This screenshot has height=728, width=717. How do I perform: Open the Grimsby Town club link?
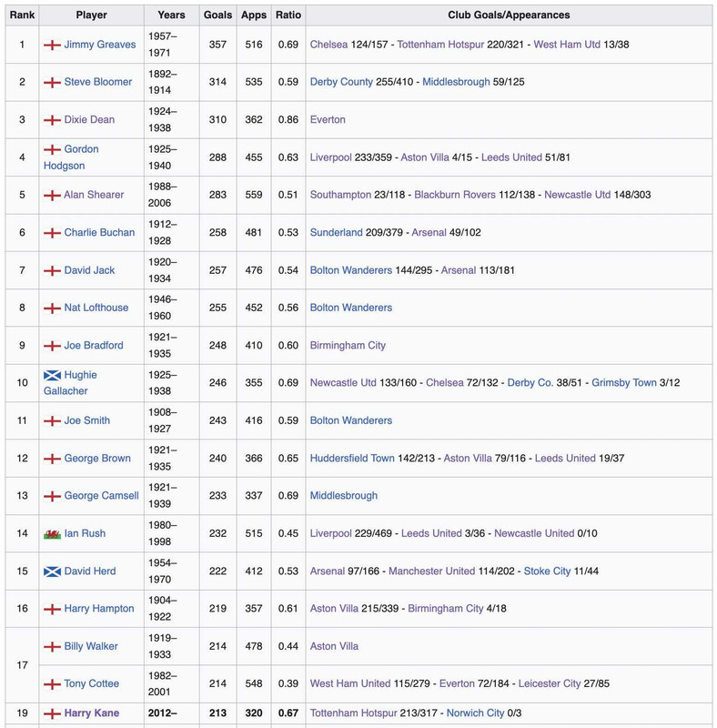624,382
